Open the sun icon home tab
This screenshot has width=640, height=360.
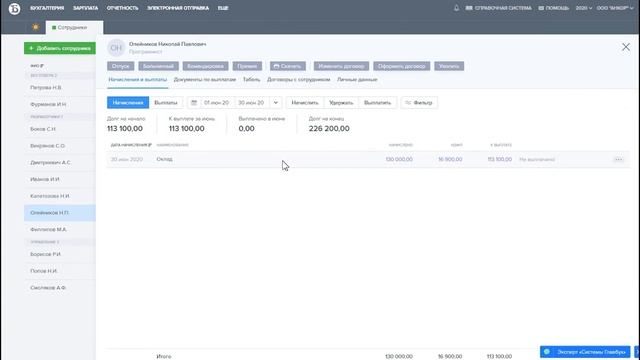tap(36, 27)
